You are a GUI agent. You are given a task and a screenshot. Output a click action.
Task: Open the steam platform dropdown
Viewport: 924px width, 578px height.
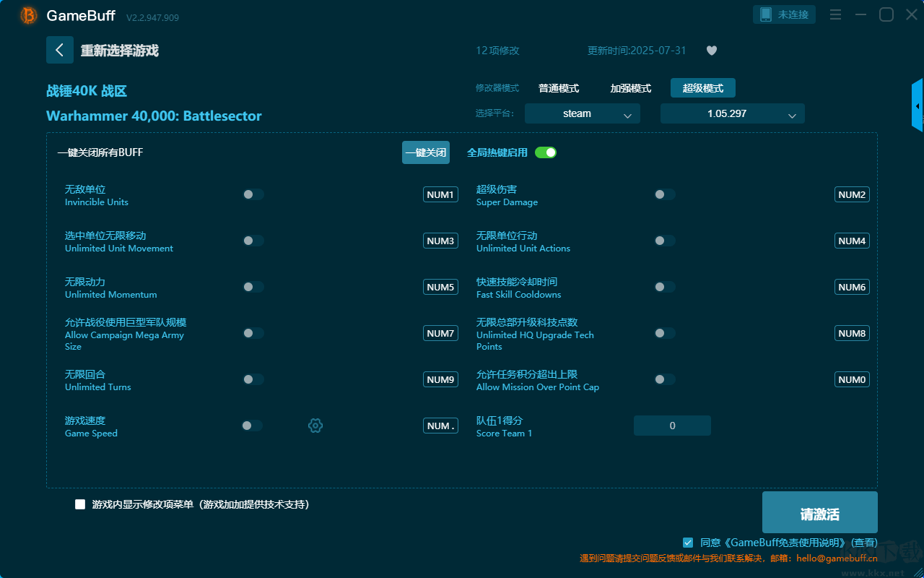(583, 113)
